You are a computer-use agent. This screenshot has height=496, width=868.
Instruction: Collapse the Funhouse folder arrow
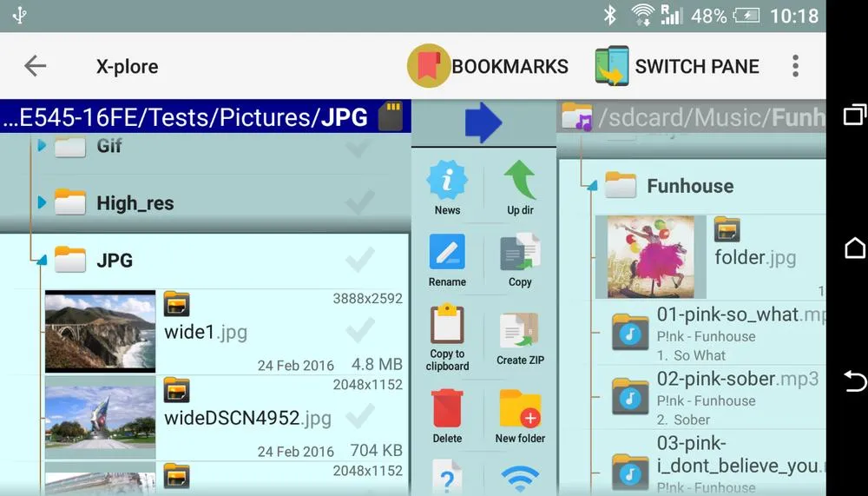[x=592, y=185]
